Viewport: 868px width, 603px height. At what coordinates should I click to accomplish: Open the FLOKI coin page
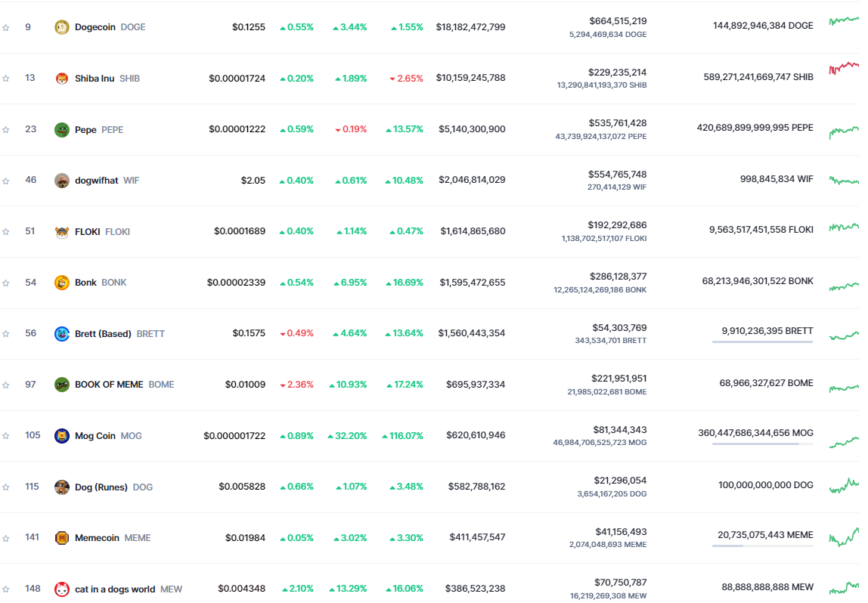point(88,231)
